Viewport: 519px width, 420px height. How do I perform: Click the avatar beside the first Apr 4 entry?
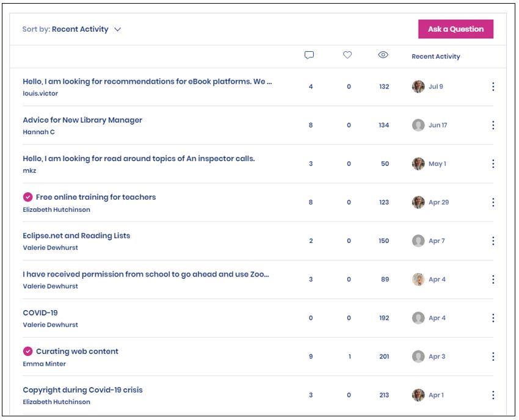point(418,280)
